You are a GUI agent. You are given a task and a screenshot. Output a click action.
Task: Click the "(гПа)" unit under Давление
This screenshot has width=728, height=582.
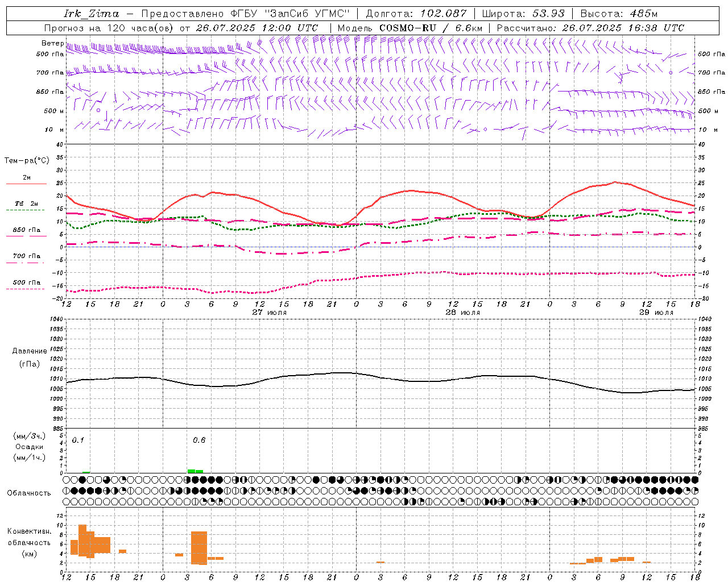point(30,364)
